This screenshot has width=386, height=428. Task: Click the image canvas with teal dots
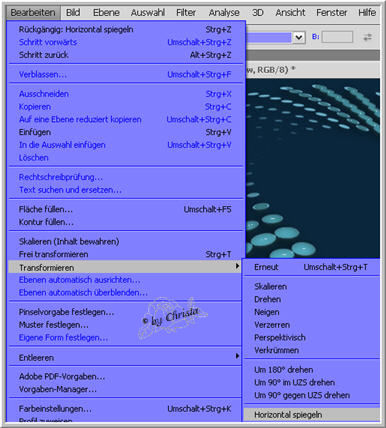(313, 168)
